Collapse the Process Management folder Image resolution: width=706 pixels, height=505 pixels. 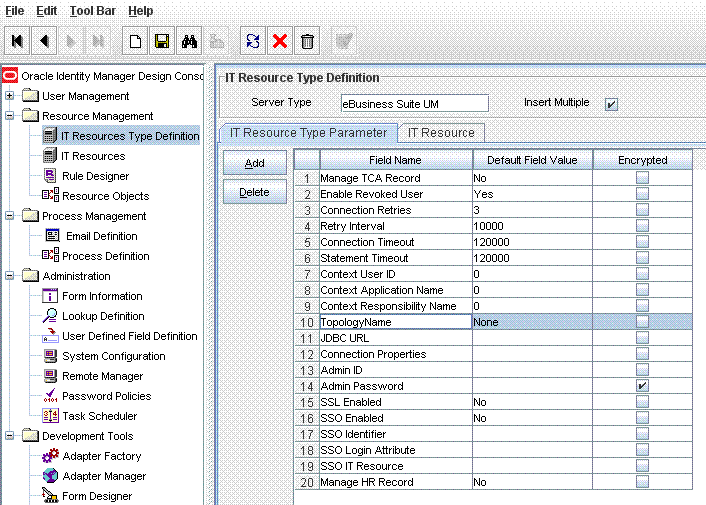click(x=9, y=216)
